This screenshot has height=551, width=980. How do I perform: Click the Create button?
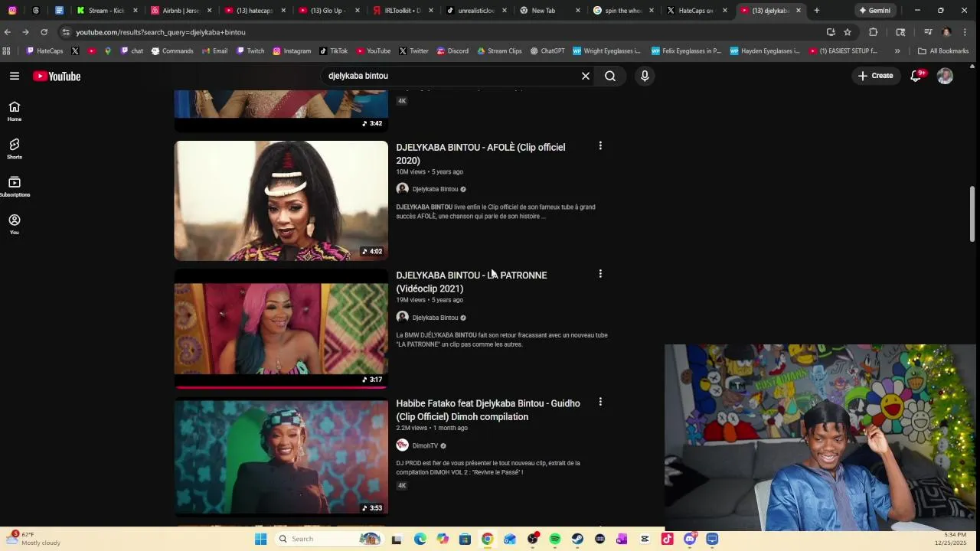pyautogui.click(x=876, y=76)
